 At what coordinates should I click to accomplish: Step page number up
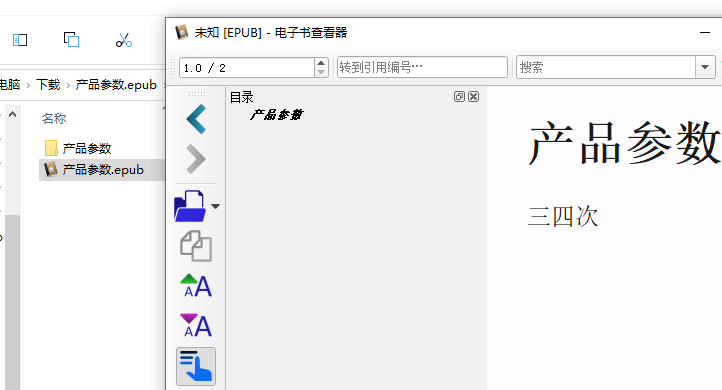click(x=321, y=63)
